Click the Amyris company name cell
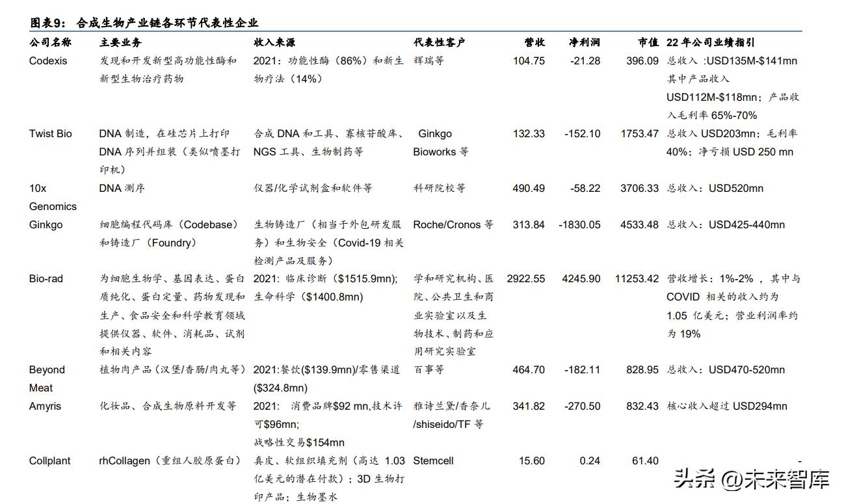The width and height of the screenshot is (844, 504). coord(45,406)
